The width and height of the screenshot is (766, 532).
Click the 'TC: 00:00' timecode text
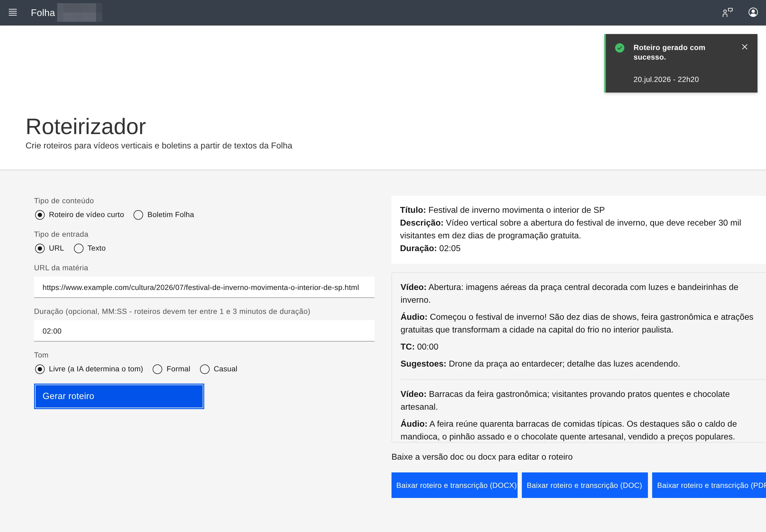click(419, 347)
